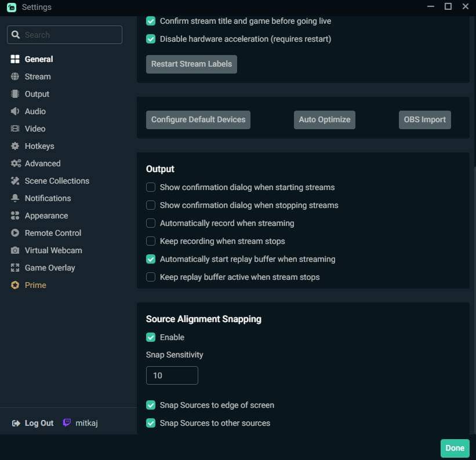Disable snap sources to edge of screen
This screenshot has width=476, height=460.
click(151, 405)
